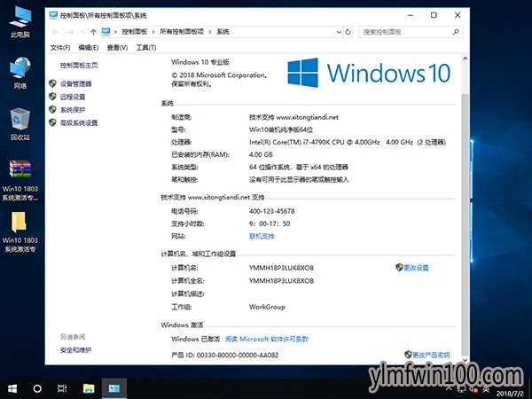Open 安全和维护 link
The image size is (532, 399).
(x=75, y=350)
